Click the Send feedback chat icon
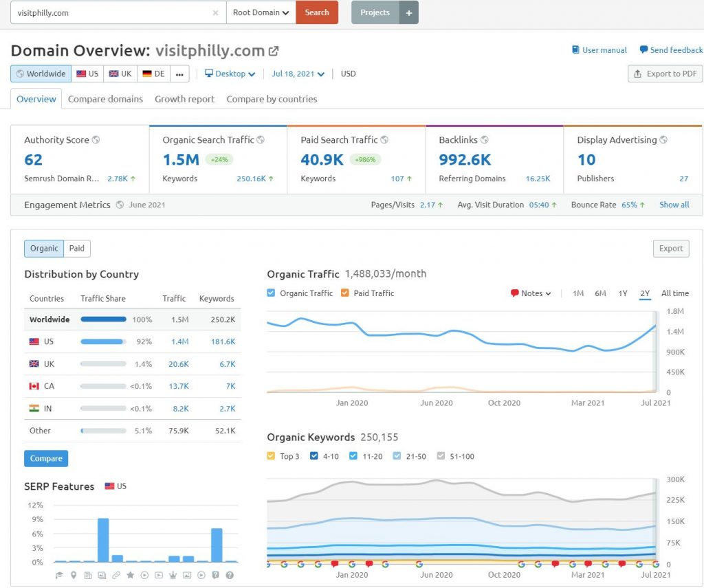Viewport: 704px width, 588px height. click(643, 49)
